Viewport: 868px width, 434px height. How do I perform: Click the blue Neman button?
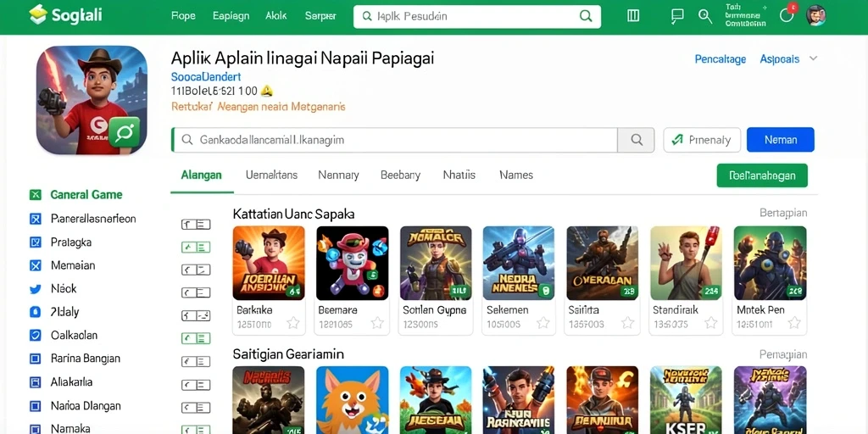pos(781,140)
